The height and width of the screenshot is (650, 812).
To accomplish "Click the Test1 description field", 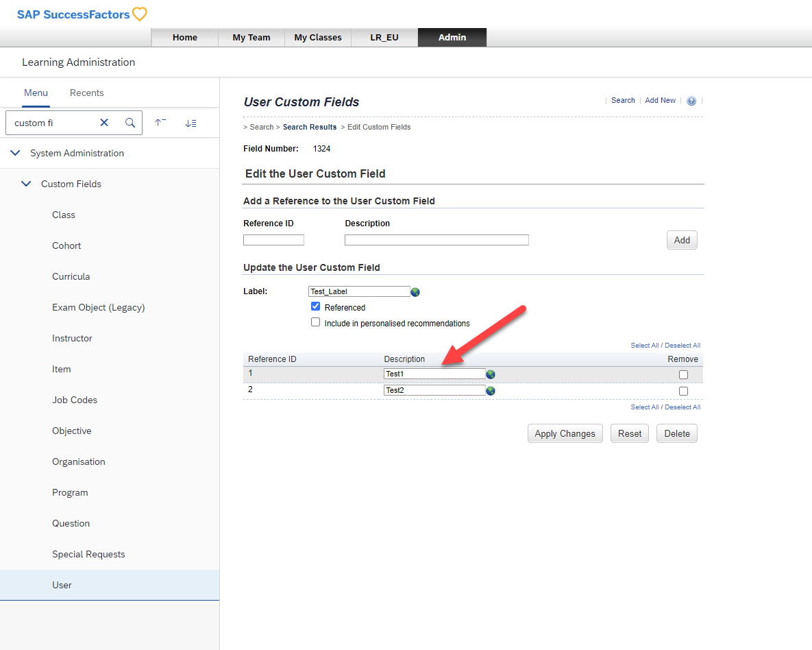I will [x=434, y=374].
